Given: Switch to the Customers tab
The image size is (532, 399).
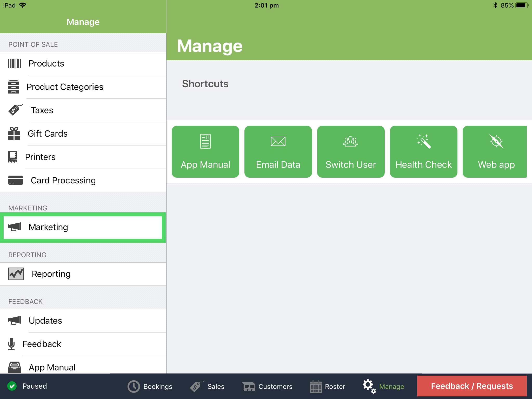Looking at the screenshot, I should (267, 387).
